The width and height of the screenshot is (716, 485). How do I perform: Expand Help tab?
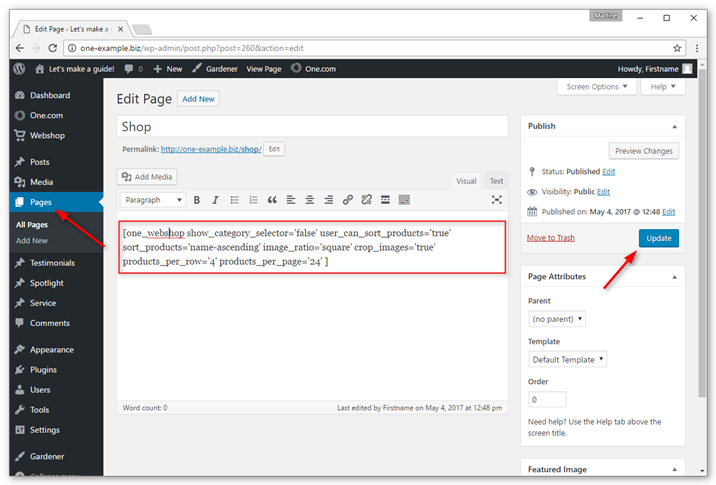click(x=663, y=87)
